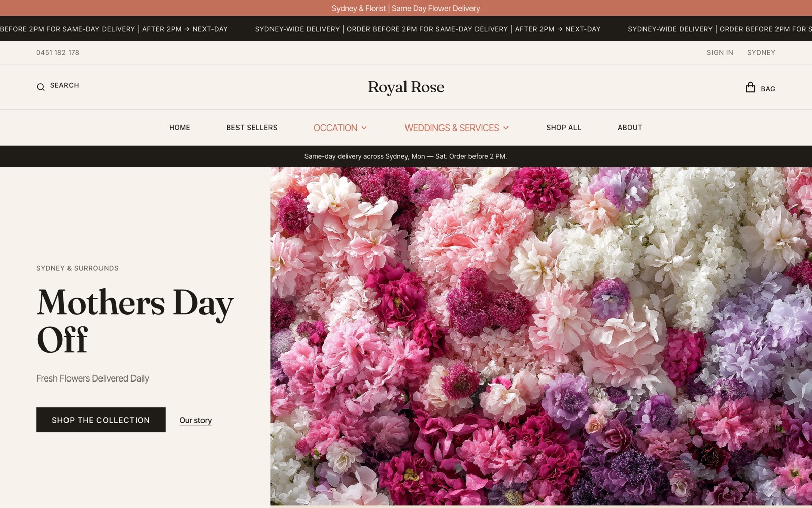The width and height of the screenshot is (812, 508).
Task: Click the search magnifier icon
Action: 41,87
